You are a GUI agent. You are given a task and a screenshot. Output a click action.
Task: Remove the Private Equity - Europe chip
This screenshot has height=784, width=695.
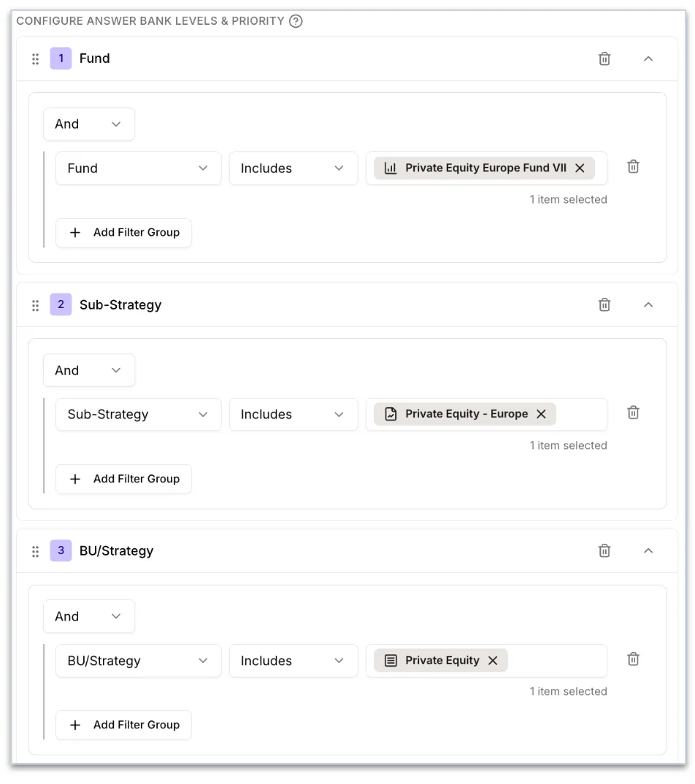point(541,414)
